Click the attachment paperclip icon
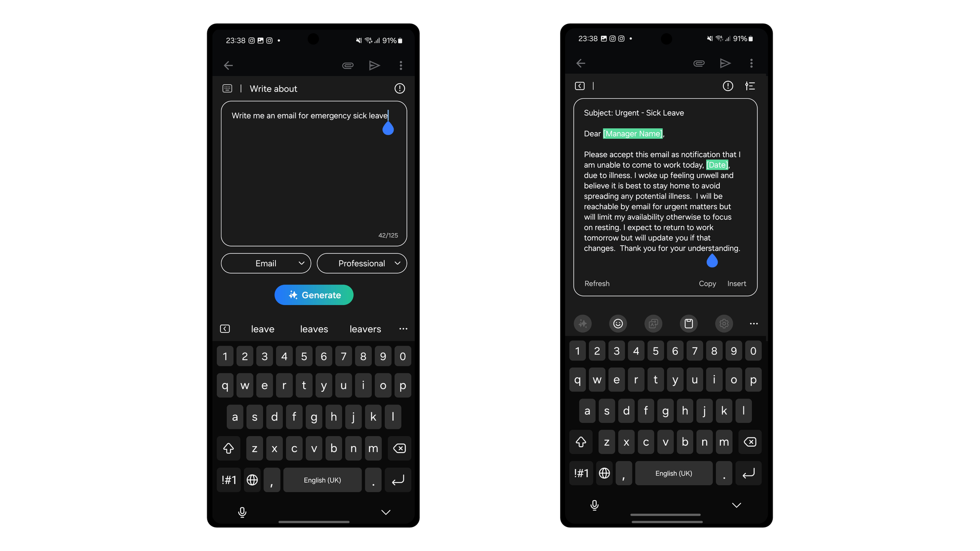This screenshot has width=980, height=551. tap(347, 65)
